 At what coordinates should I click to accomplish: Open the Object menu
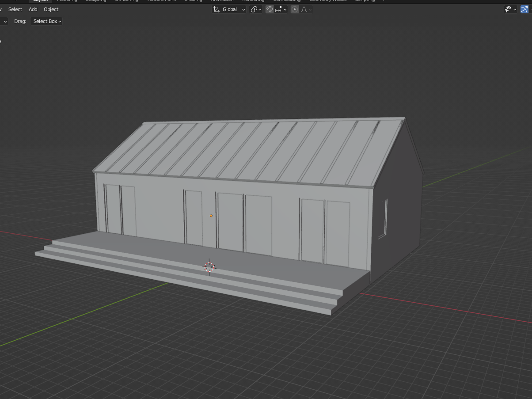pos(51,9)
